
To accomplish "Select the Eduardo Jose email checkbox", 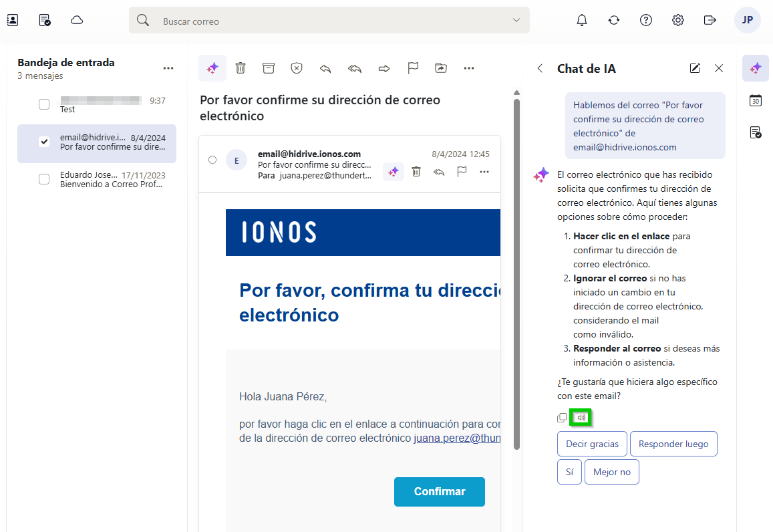I will coord(44,178).
